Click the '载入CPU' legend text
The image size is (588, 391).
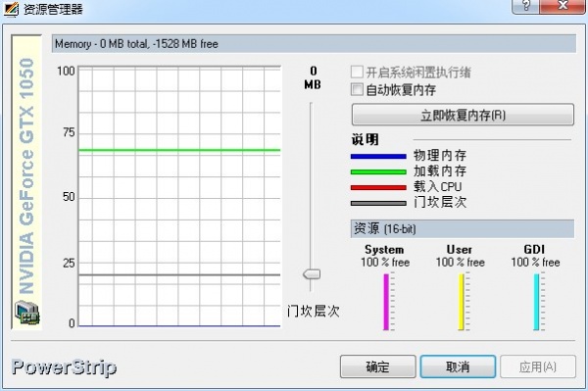[438, 187]
